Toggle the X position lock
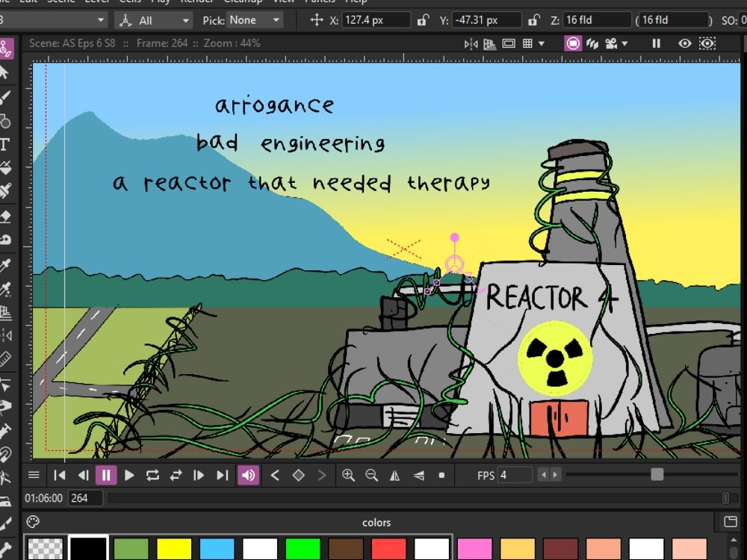The width and height of the screenshot is (747, 560). click(421, 20)
